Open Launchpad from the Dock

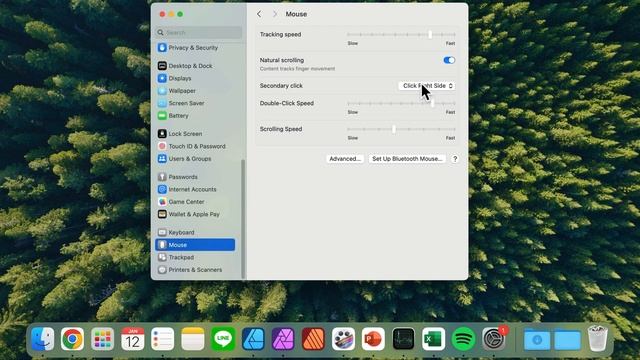pyautogui.click(x=102, y=339)
